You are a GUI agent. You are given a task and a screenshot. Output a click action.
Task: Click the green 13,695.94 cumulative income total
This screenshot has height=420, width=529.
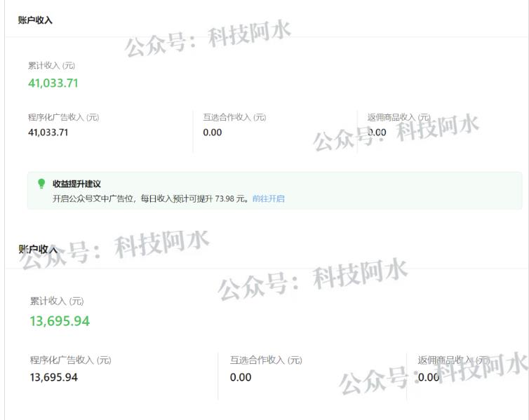[x=60, y=321]
